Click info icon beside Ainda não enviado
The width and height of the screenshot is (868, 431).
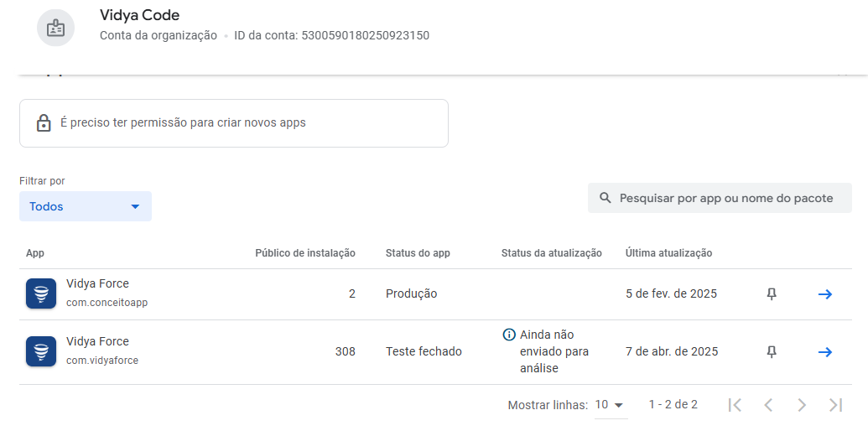coord(509,335)
